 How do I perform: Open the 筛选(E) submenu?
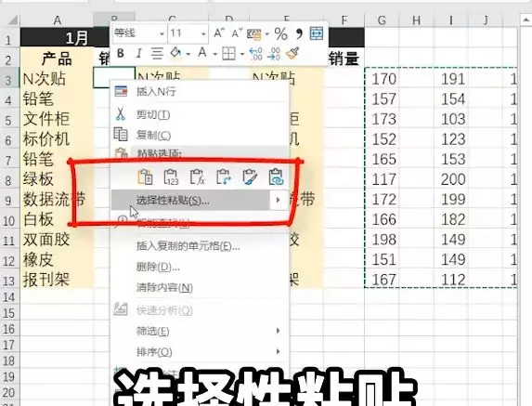201,331
